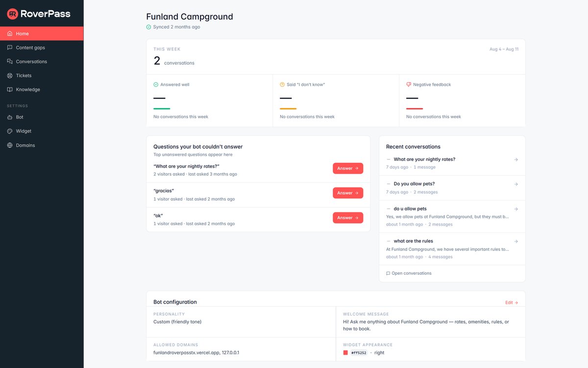The image size is (588, 368).
Task: Click the RoverPass logo icon
Action: click(x=13, y=14)
